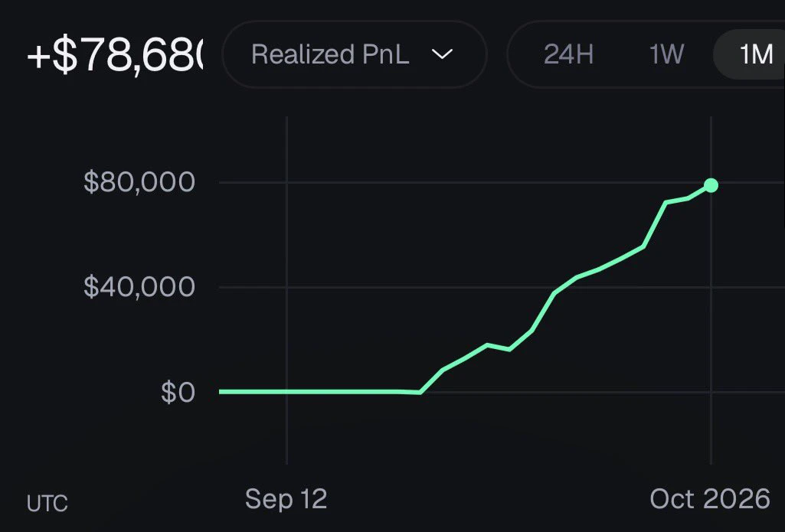Open the Realized PnL dropdown

[355, 54]
